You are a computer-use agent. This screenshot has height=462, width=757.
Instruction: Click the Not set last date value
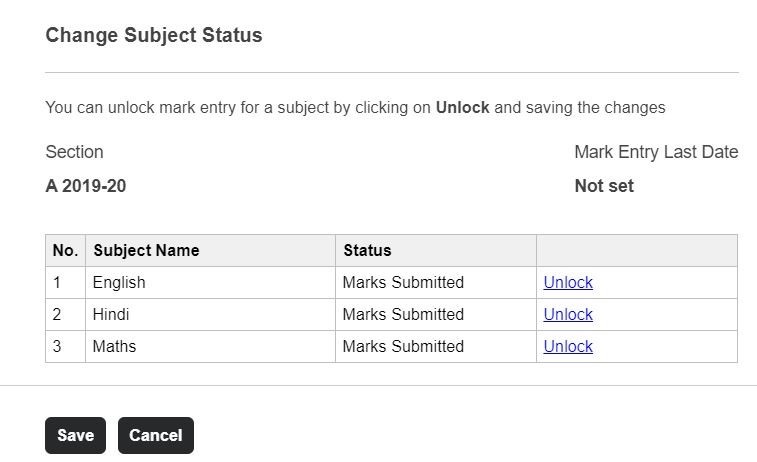[604, 186]
